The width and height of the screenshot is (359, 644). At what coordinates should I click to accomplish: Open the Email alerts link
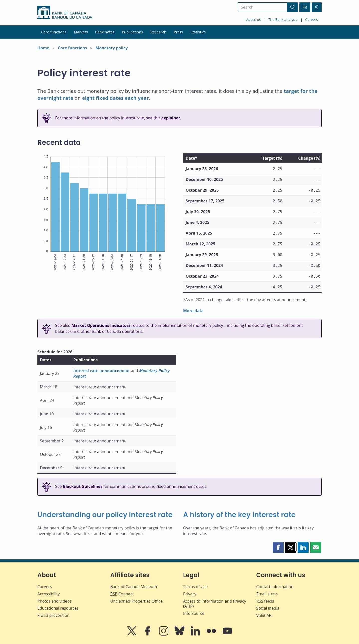[x=267, y=594]
